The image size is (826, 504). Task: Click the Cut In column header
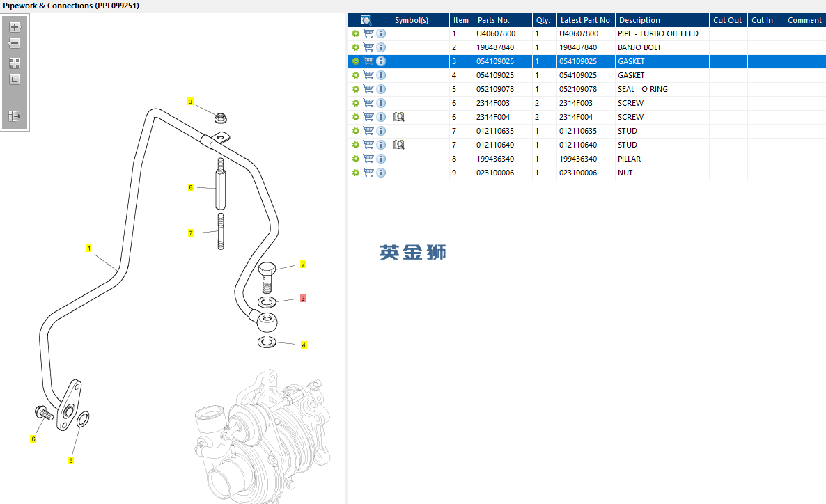(765, 20)
